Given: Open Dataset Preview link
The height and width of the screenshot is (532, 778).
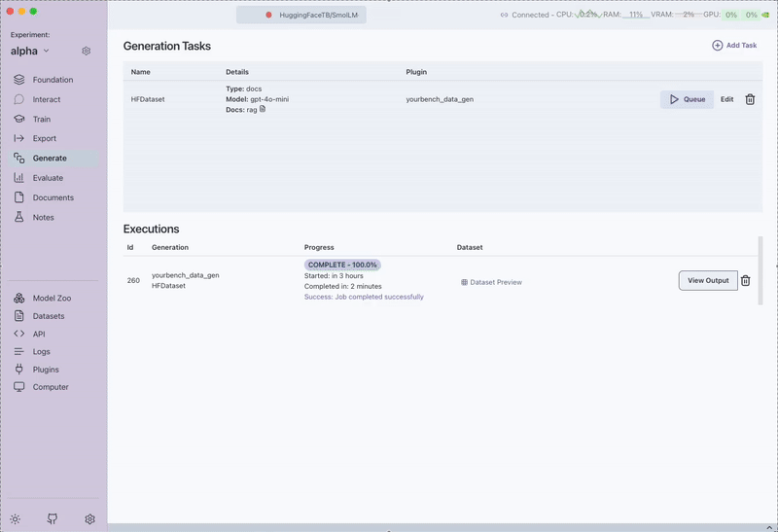Looking at the screenshot, I should (491, 282).
